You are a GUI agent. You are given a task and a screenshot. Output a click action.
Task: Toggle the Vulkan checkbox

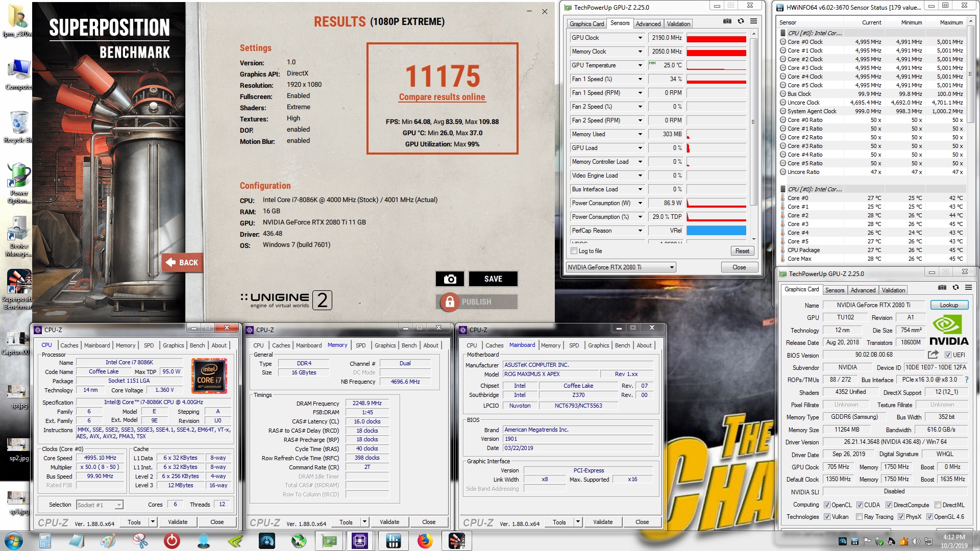coord(827,517)
